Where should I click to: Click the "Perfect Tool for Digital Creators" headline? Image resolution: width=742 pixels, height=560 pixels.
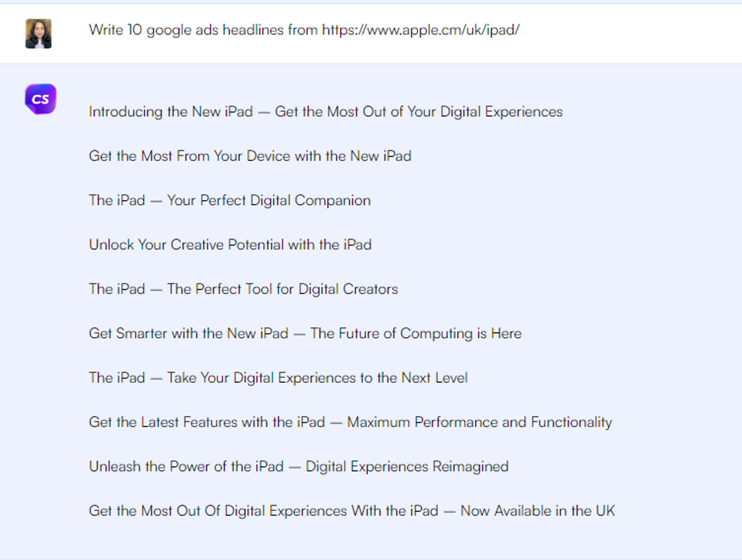[282, 289]
